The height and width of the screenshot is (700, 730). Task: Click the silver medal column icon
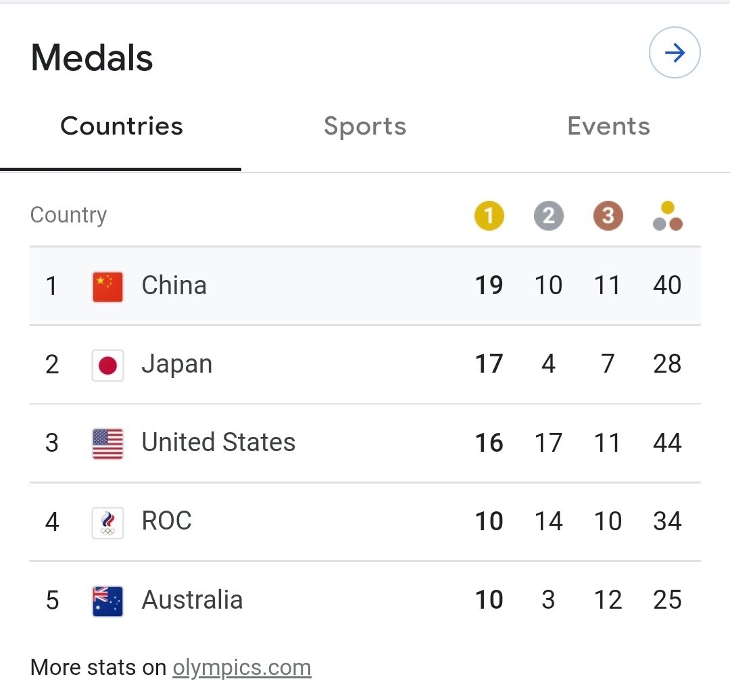pyautogui.click(x=548, y=216)
